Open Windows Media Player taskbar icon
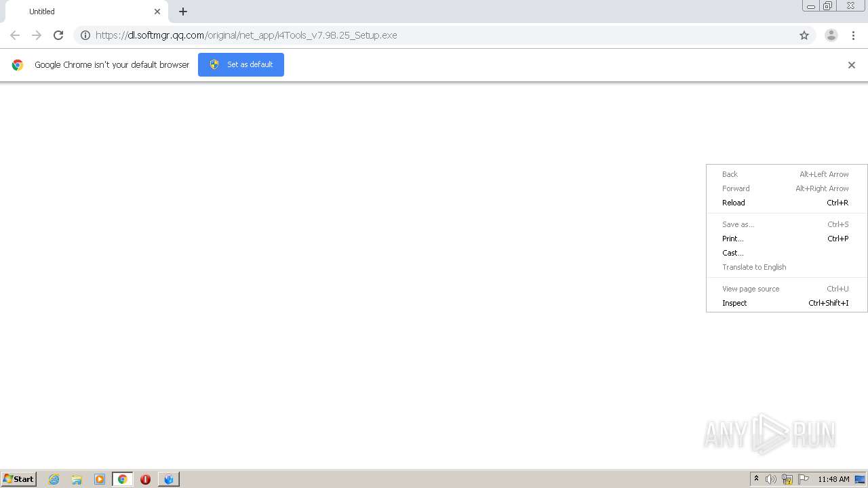 tap(100, 479)
